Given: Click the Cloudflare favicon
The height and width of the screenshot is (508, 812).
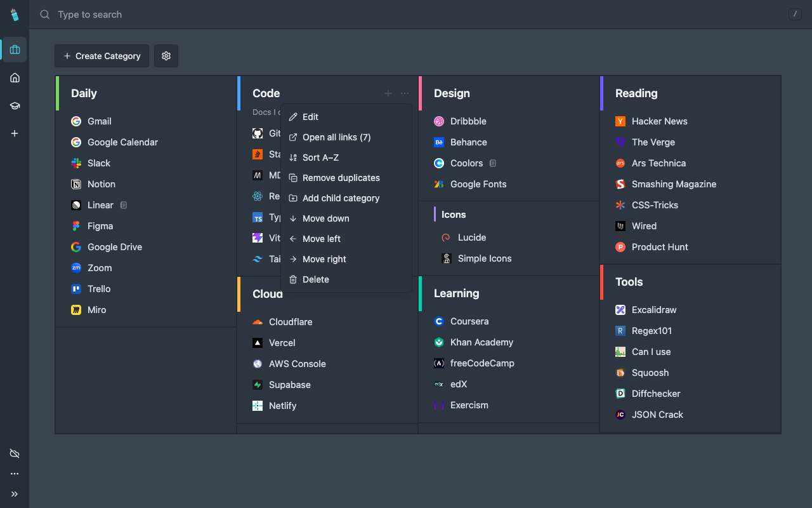Looking at the screenshot, I should (258, 322).
